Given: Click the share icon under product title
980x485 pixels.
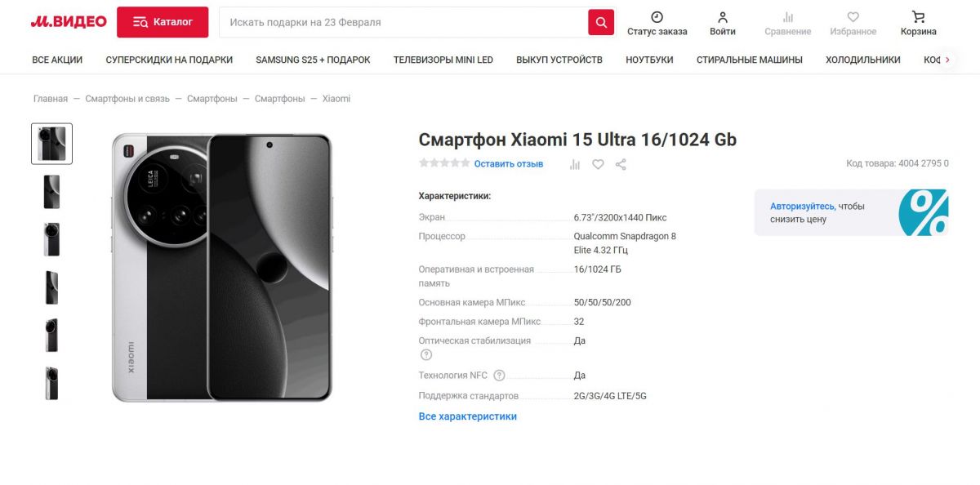Looking at the screenshot, I should [621, 164].
